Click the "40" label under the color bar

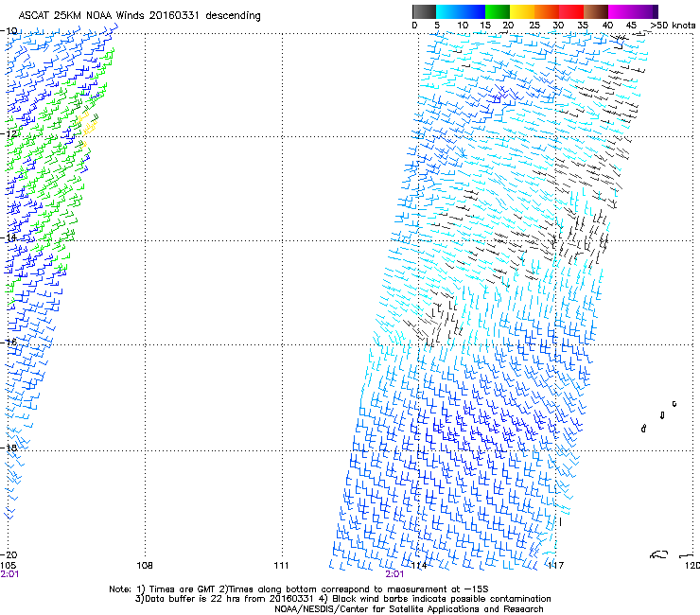tap(607, 25)
